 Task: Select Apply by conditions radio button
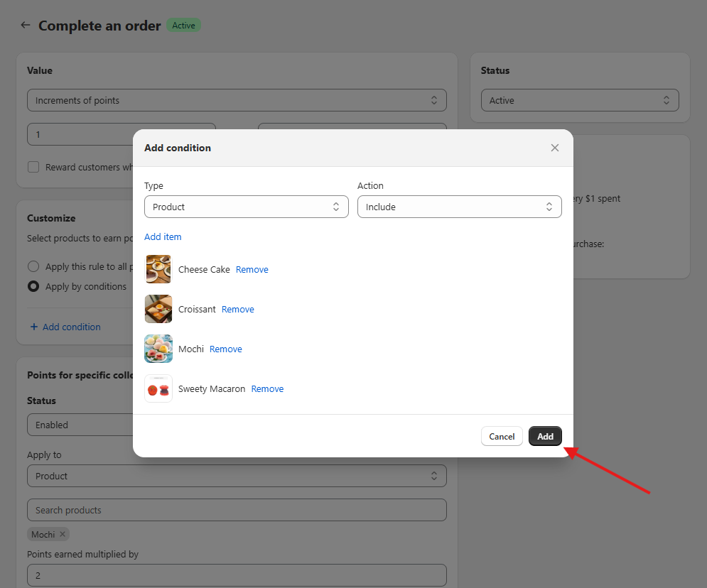(33, 287)
